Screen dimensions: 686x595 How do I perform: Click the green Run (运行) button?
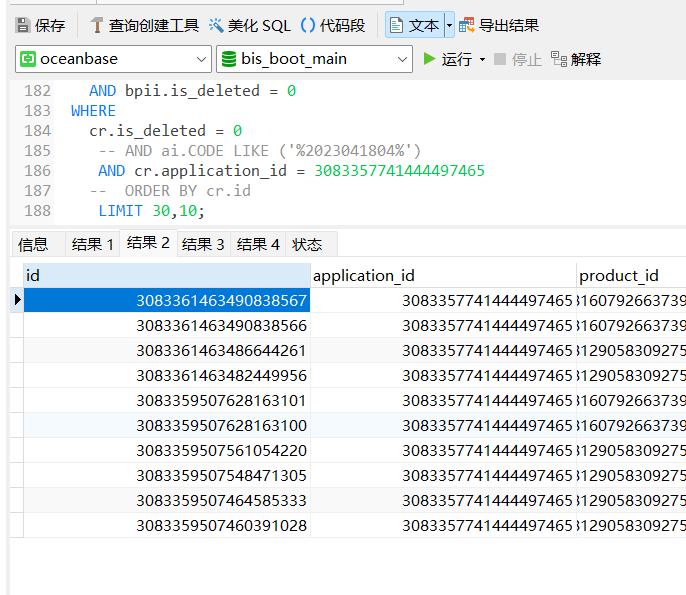[x=448, y=59]
